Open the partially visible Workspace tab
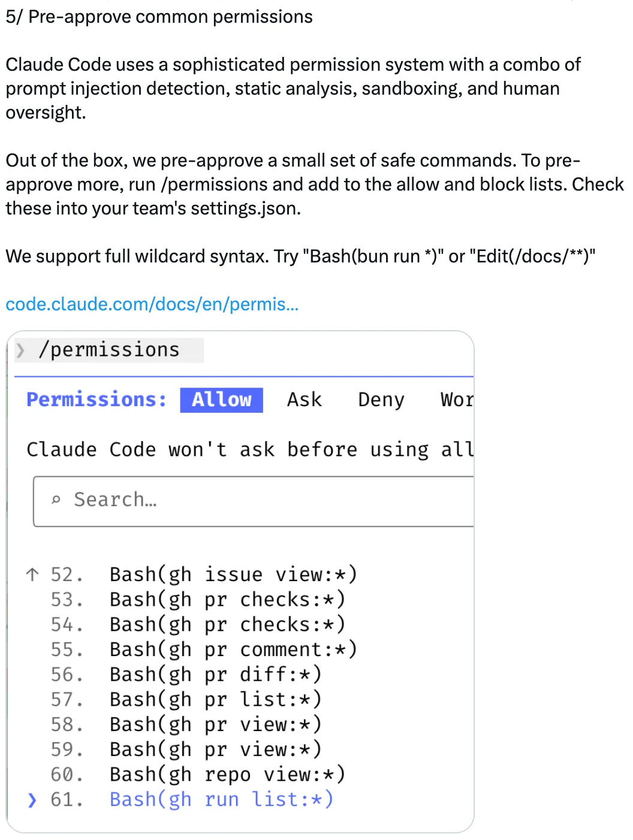Screen dimensions: 633x840 (457, 400)
